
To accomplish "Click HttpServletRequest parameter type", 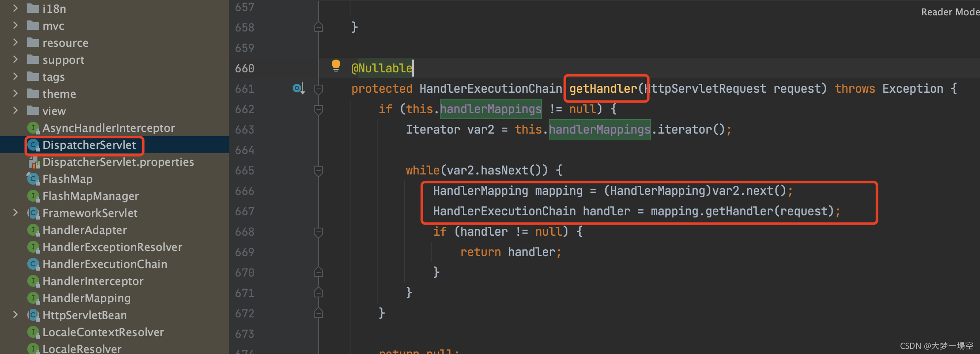I will [705, 88].
